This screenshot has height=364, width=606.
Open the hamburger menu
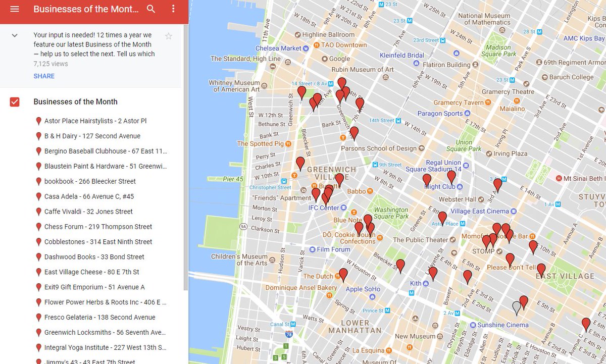14,9
